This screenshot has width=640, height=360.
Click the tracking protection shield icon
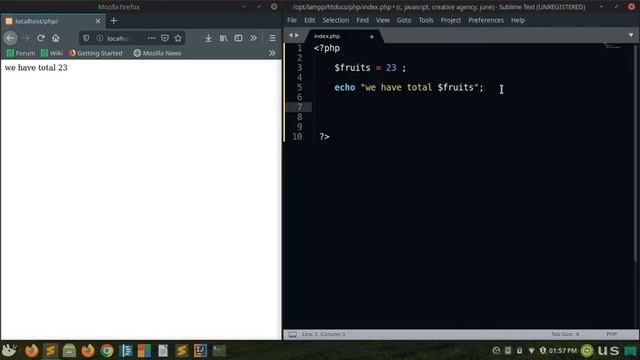[86, 38]
